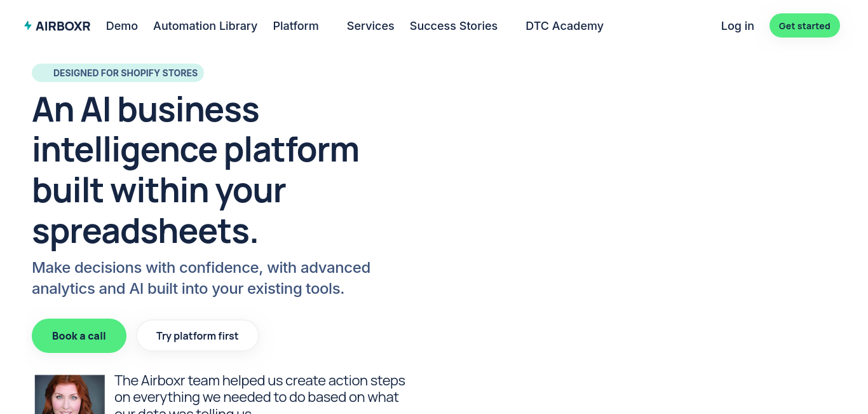Click the red-haired woman's testimonial photo

pos(70,394)
